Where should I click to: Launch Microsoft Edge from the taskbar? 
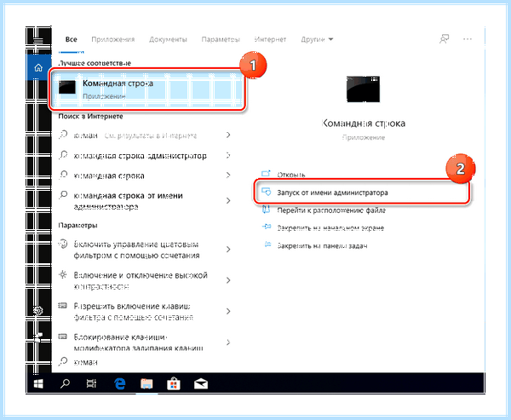[x=119, y=384]
